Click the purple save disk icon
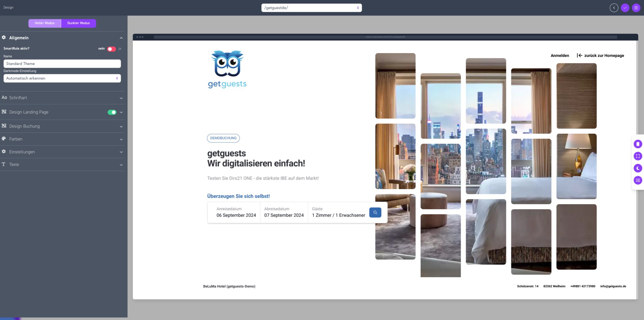Screen dimensions: 644x320 pyautogui.click(x=636, y=8)
